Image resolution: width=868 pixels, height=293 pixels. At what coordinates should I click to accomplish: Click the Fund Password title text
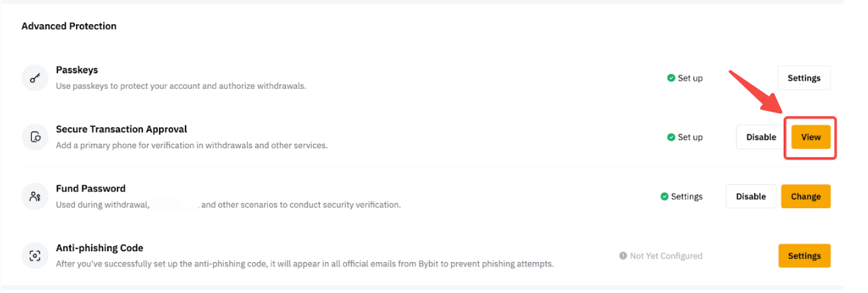tap(90, 189)
